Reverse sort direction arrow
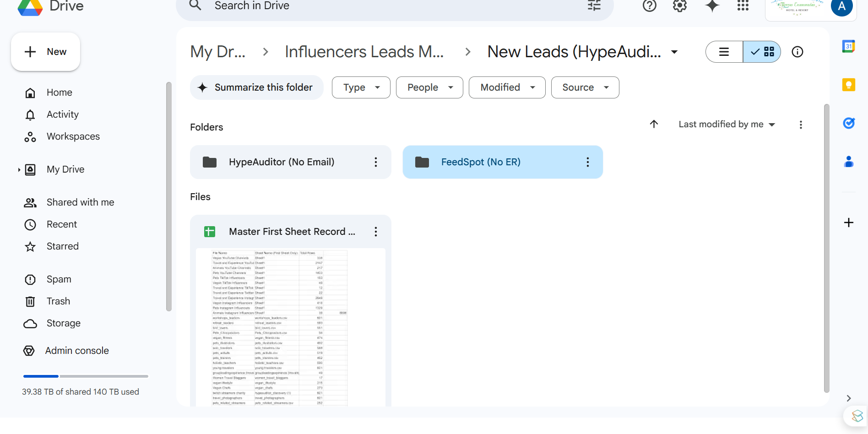Image resolution: width=868 pixels, height=434 pixels. [654, 124]
